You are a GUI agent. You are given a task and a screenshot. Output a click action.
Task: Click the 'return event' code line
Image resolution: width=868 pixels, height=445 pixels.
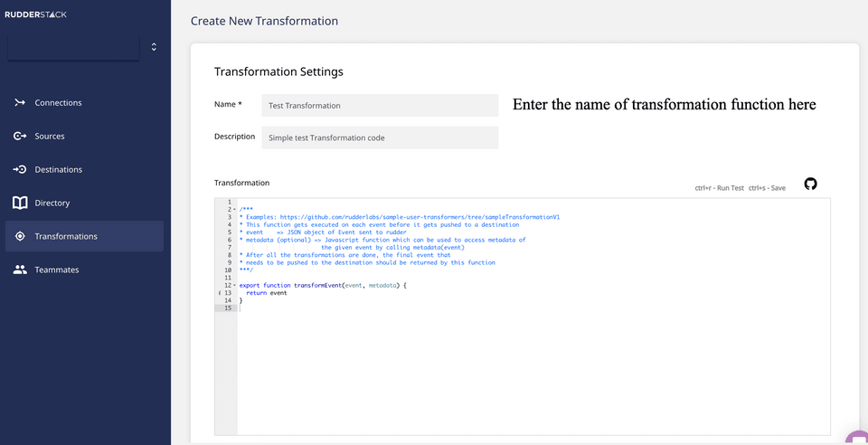click(x=266, y=293)
